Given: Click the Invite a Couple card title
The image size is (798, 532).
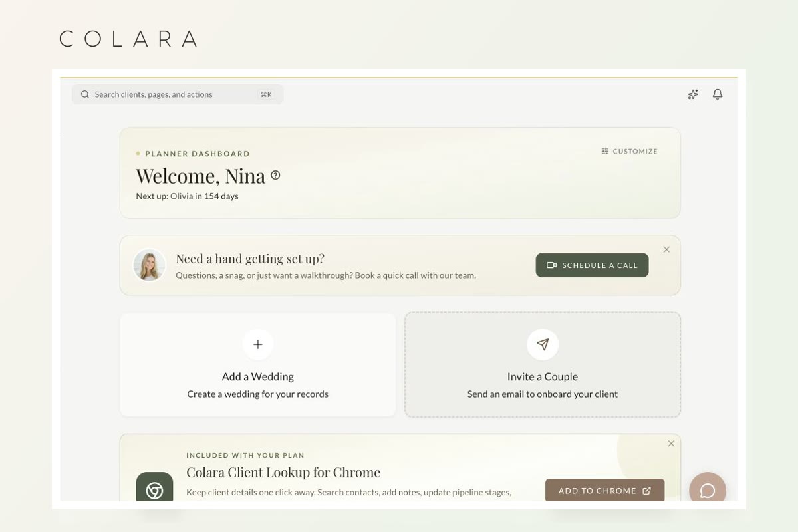Looking at the screenshot, I should [x=543, y=376].
